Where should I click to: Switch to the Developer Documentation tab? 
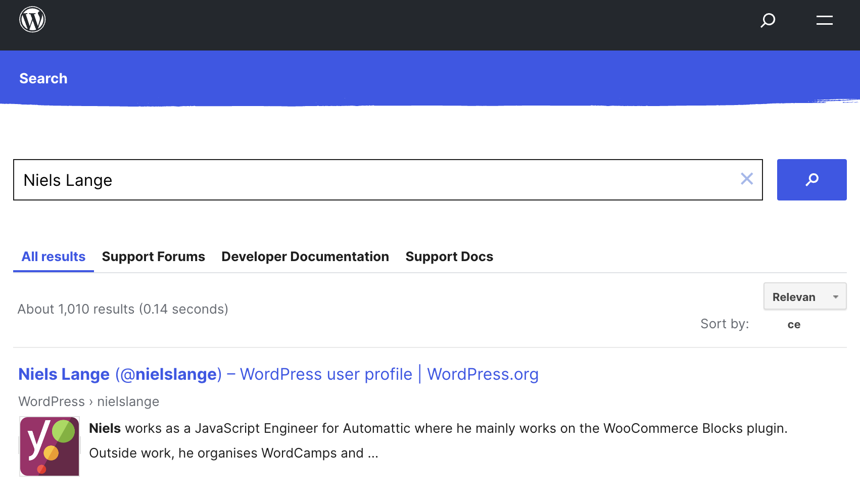click(x=305, y=257)
